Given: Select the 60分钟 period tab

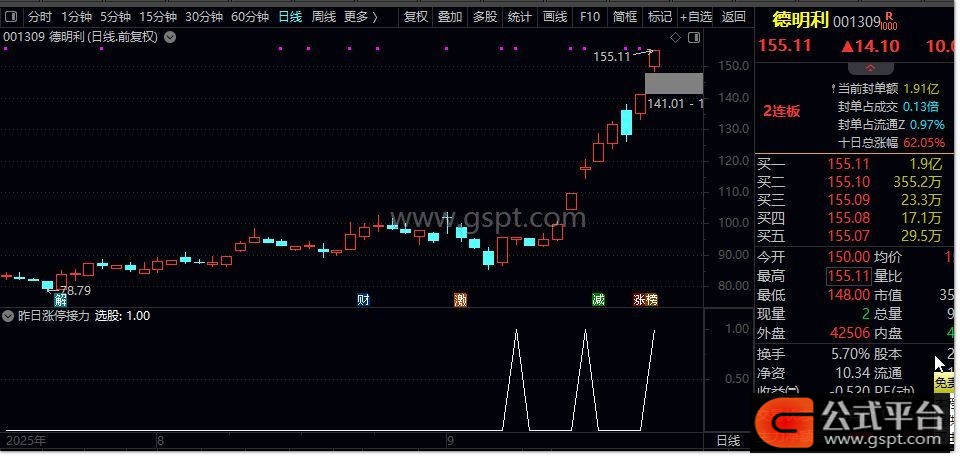Looking at the screenshot, I should point(250,16).
